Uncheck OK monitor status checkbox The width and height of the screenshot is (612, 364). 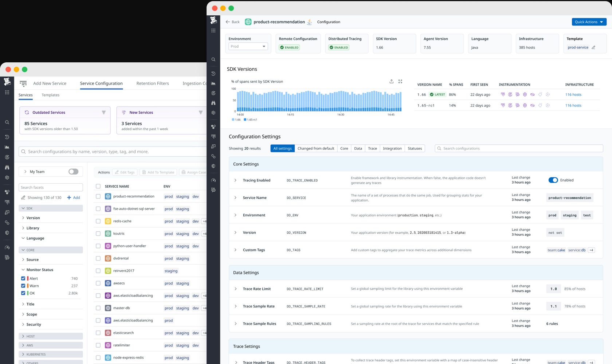pyautogui.click(x=23, y=293)
